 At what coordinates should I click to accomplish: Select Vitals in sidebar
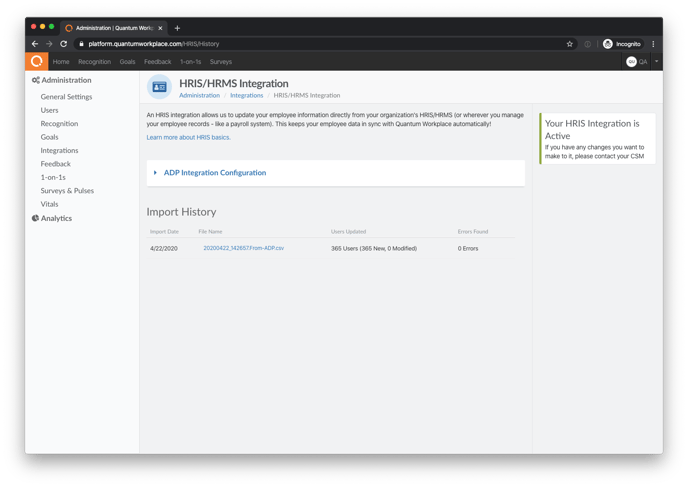pos(49,204)
